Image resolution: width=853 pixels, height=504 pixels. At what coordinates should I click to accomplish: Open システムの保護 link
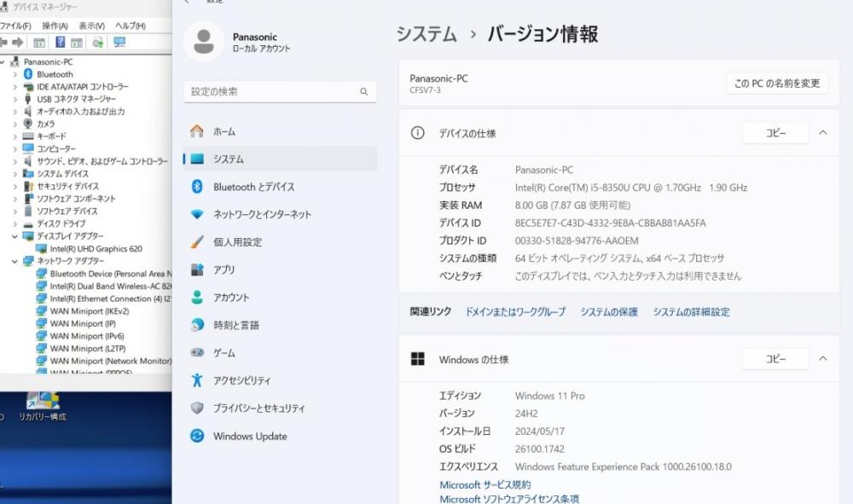[609, 311]
